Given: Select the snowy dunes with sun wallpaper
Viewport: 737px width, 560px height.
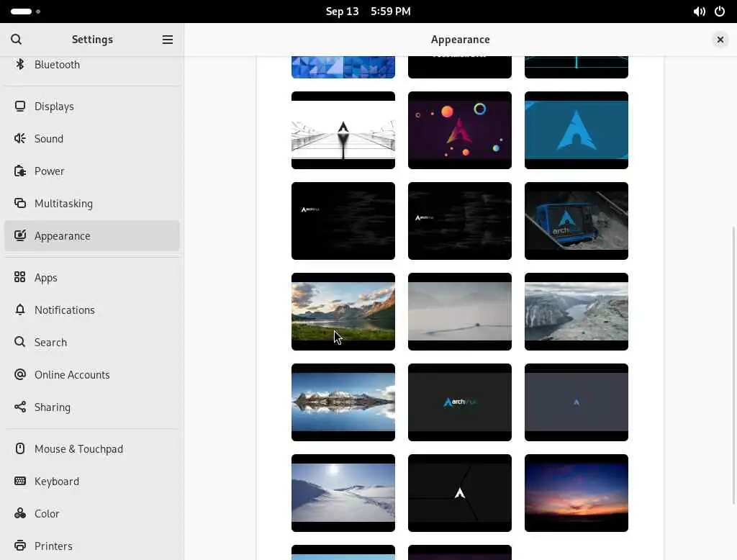Looking at the screenshot, I should [x=343, y=493].
